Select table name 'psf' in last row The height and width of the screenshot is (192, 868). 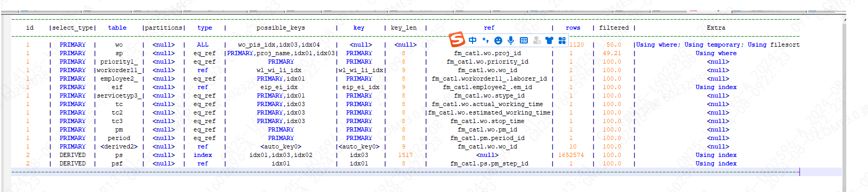click(x=117, y=163)
